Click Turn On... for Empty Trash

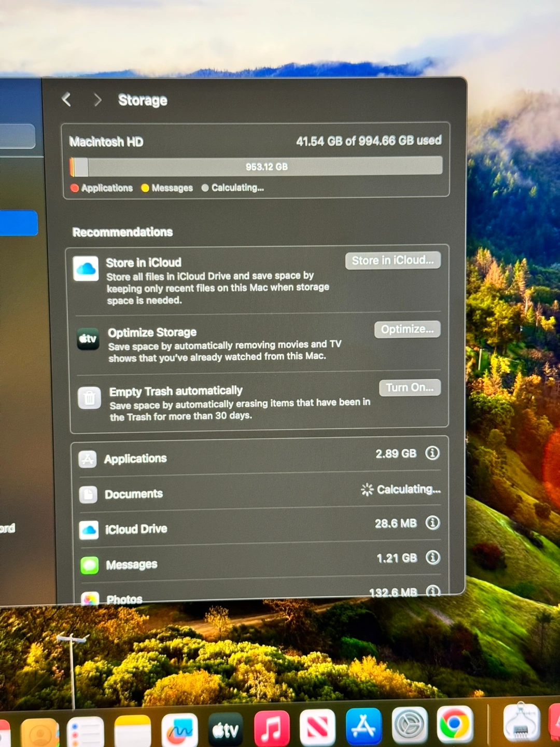tap(410, 388)
